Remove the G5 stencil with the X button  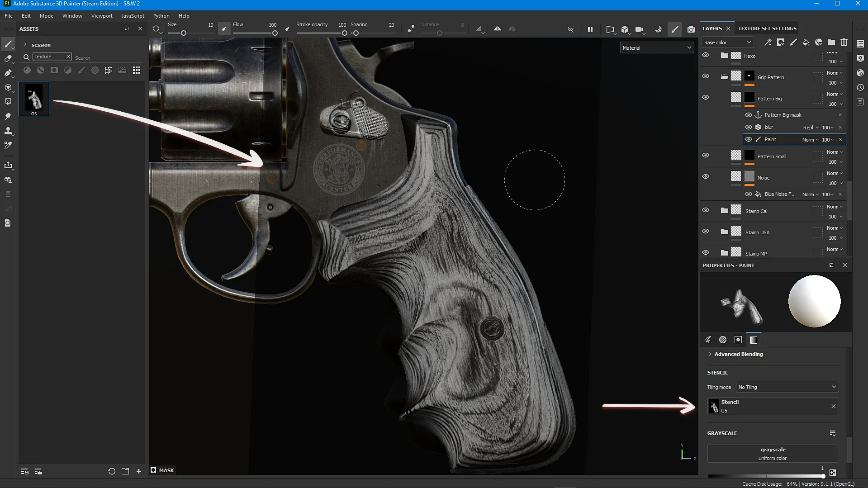pyautogui.click(x=833, y=406)
